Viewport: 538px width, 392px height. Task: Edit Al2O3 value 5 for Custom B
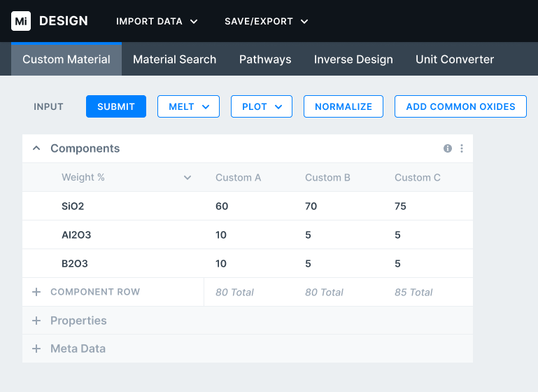point(308,234)
